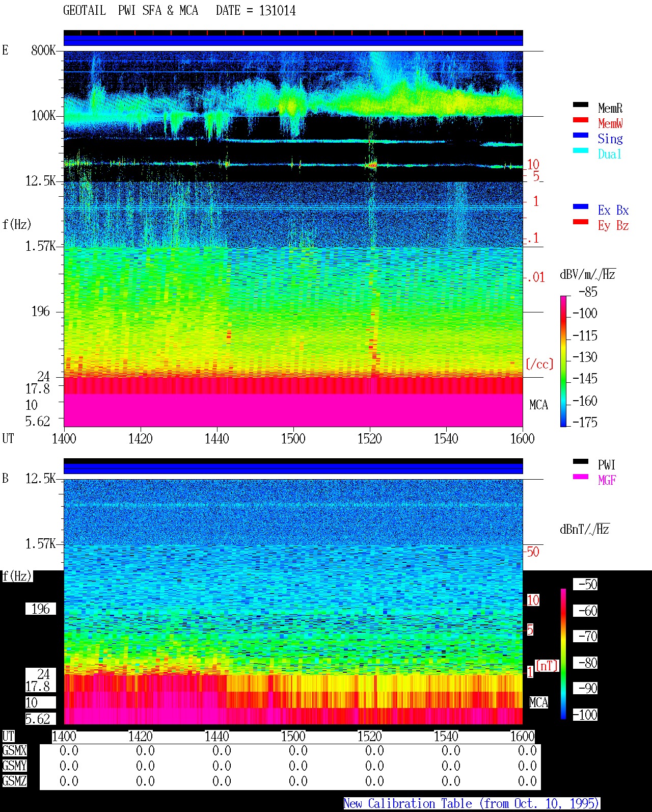Click the -130 color scale value
This screenshot has height=812, width=652.
tap(585, 357)
